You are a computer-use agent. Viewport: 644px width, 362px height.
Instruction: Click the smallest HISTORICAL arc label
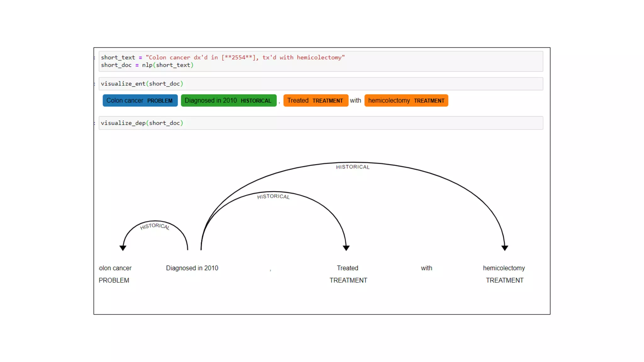pyautogui.click(x=155, y=226)
